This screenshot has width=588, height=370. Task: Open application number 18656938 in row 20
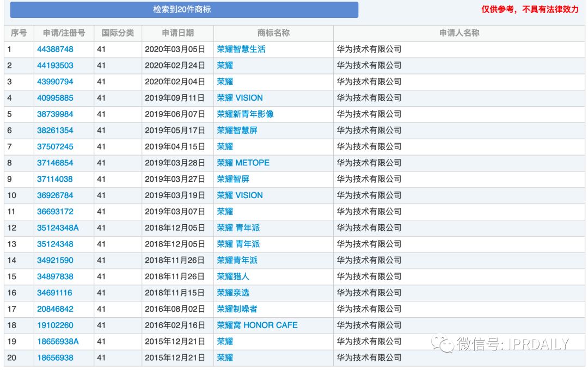click(55, 357)
